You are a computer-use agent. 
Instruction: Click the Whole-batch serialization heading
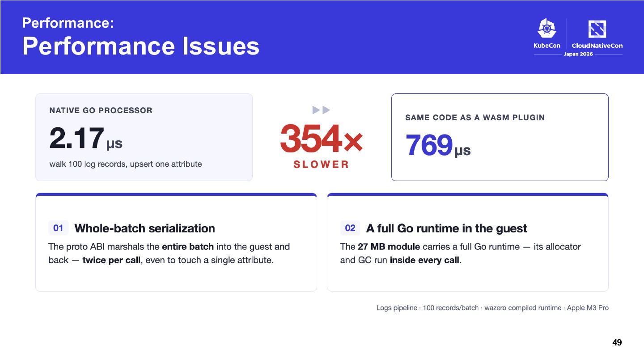pos(144,228)
